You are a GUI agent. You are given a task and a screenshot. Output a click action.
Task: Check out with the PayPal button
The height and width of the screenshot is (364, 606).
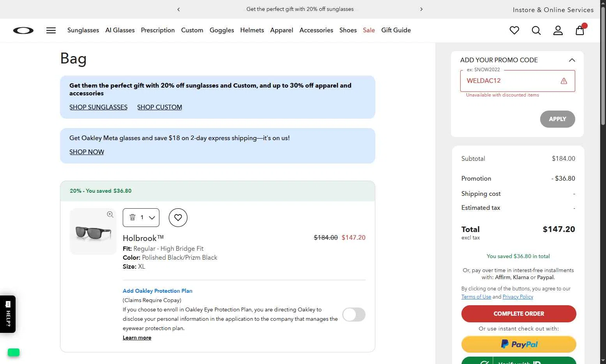(x=519, y=344)
